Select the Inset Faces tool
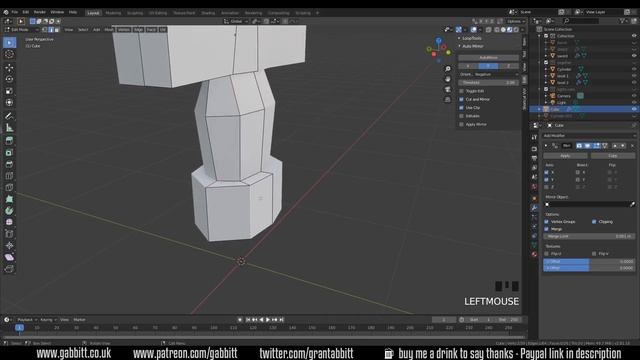This screenshot has width=640, height=360. point(9,153)
